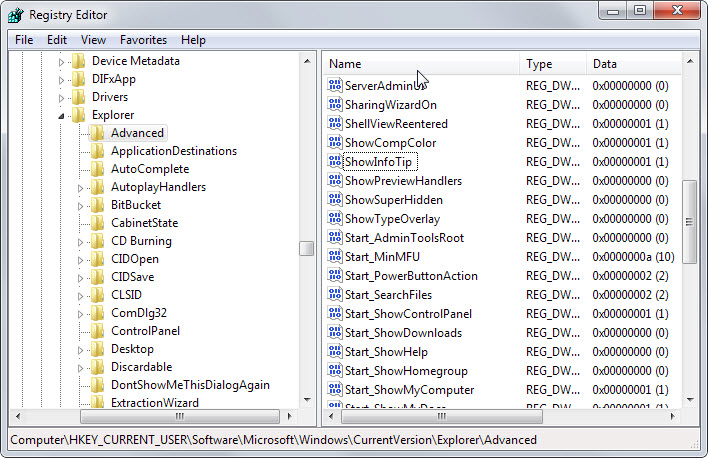Open the Help menu
The image size is (708, 458).
click(x=193, y=40)
